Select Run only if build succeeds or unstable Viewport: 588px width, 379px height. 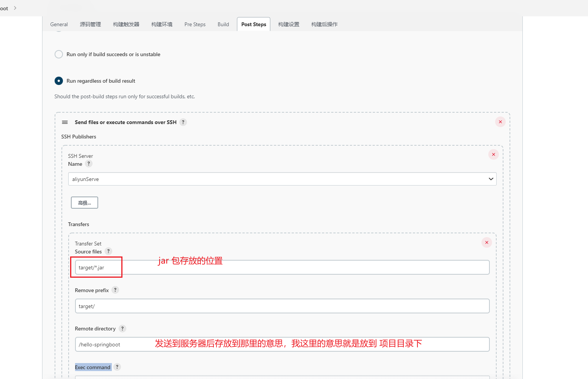tap(59, 54)
